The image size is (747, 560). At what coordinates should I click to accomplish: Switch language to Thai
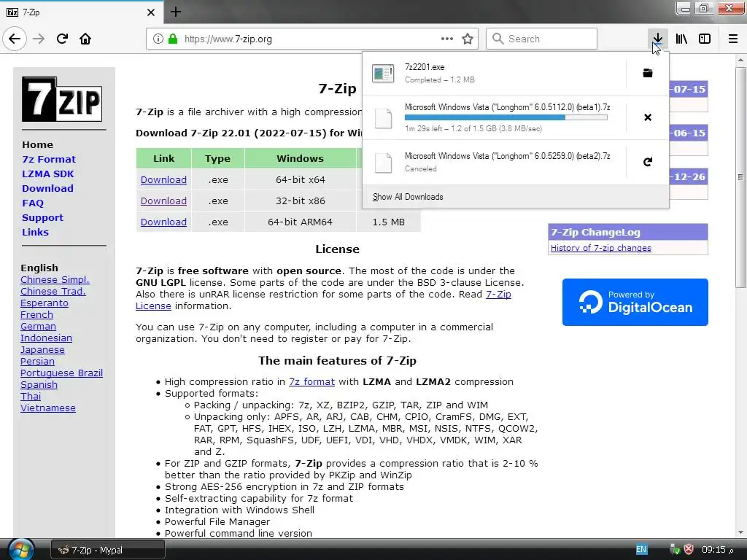click(x=31, y=396)
